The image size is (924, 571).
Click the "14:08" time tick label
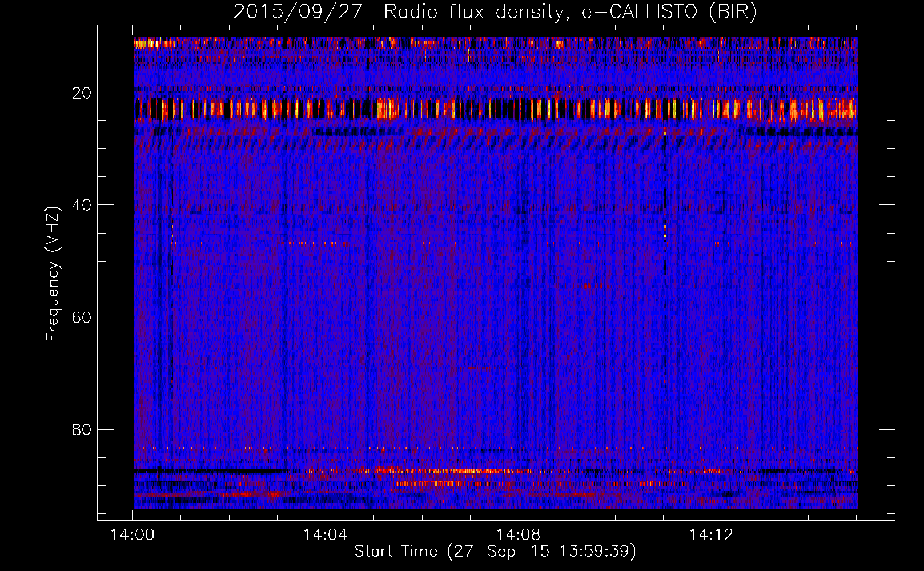(x=519, y=535)
